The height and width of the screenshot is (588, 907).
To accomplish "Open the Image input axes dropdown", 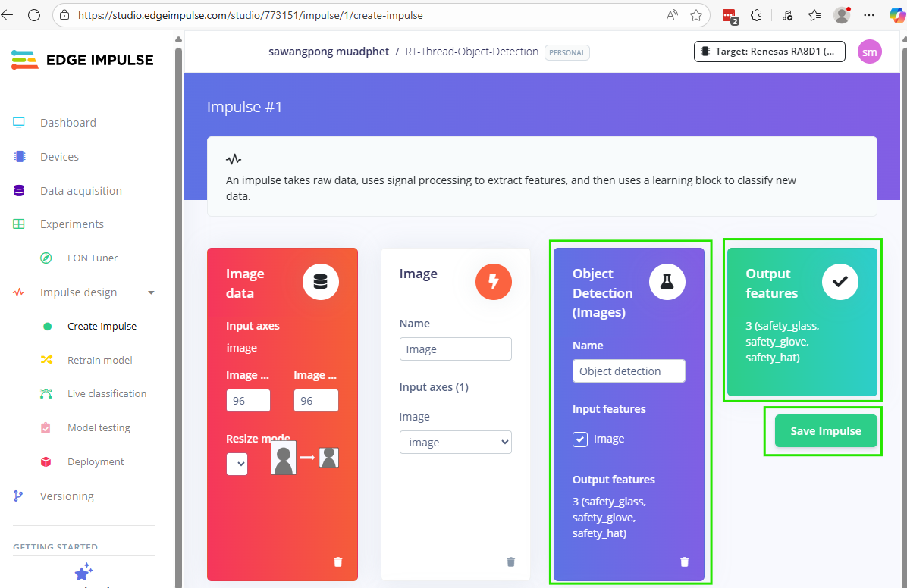I will coord(455,443).
